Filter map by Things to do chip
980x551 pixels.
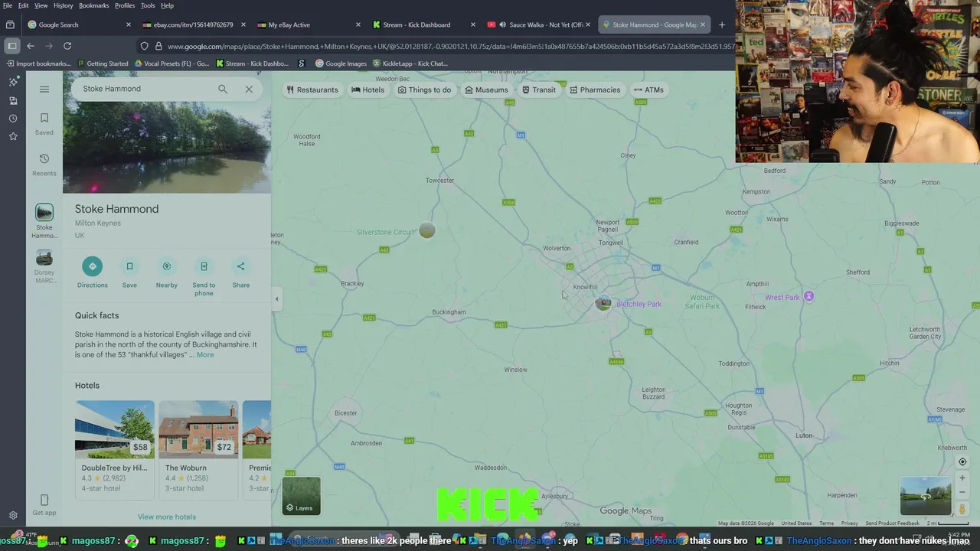(424, 90)
